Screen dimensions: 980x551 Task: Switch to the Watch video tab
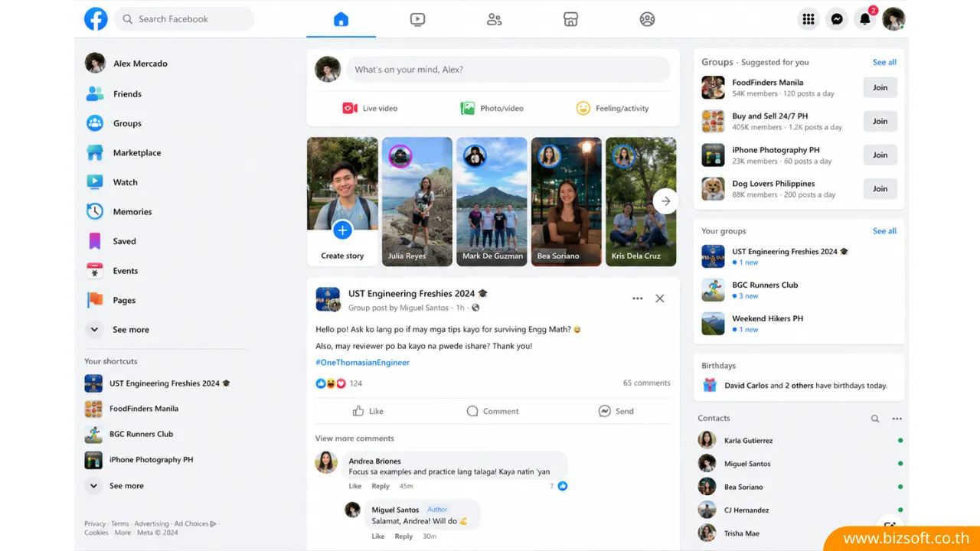click(x=417, y=19)
